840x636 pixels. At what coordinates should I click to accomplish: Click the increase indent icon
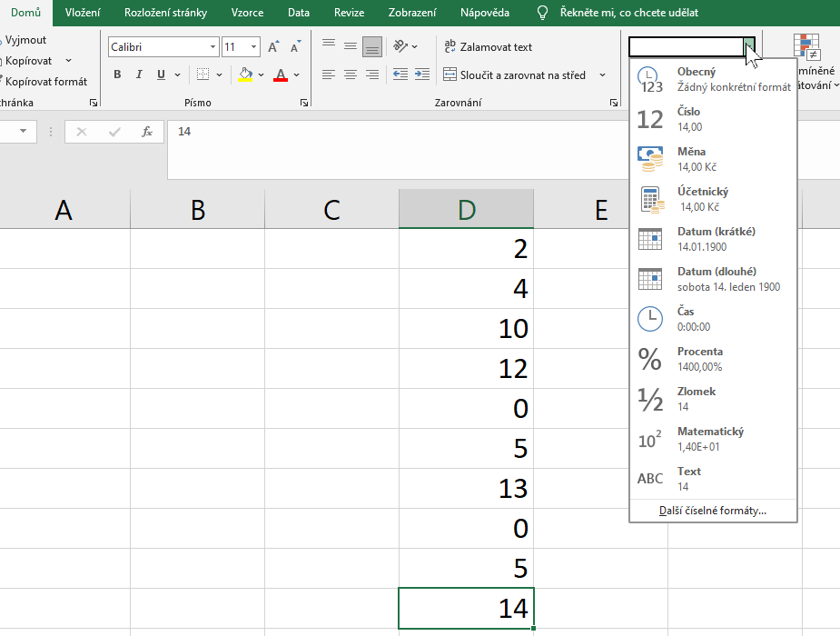(x=421, y=75)
